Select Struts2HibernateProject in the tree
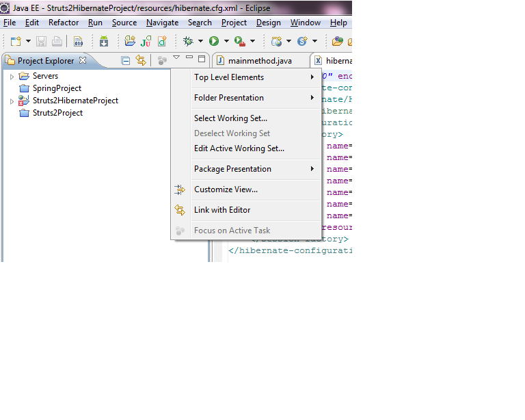Screen dimensions: 525x420 coord(75,101)
